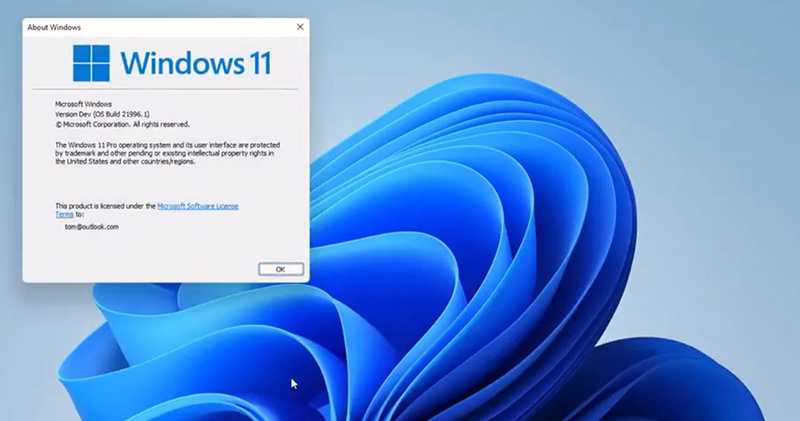The width and height of the screenshot is (800, 421).
Task: Click the number 11 in the Windows banner
Action: pos(257,62)
